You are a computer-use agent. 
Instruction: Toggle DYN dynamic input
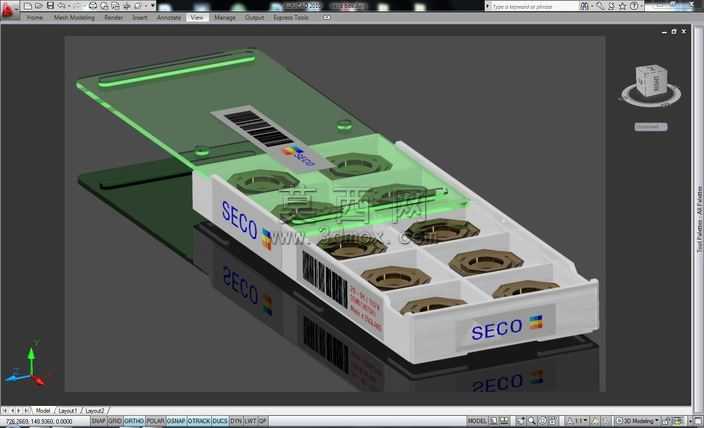[236, 421]
